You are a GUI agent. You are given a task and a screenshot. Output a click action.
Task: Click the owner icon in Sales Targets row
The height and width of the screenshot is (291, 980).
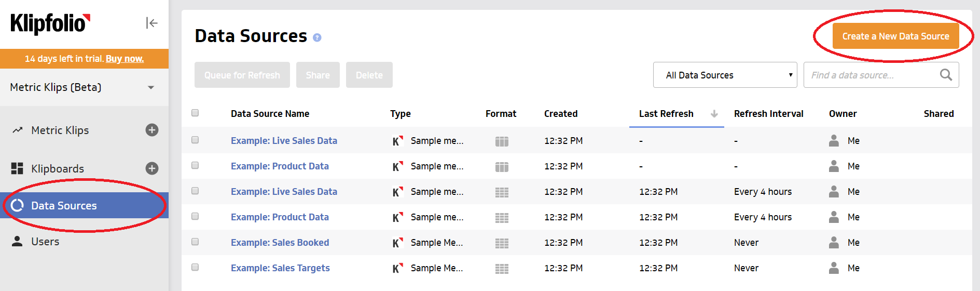click(834, 268)
